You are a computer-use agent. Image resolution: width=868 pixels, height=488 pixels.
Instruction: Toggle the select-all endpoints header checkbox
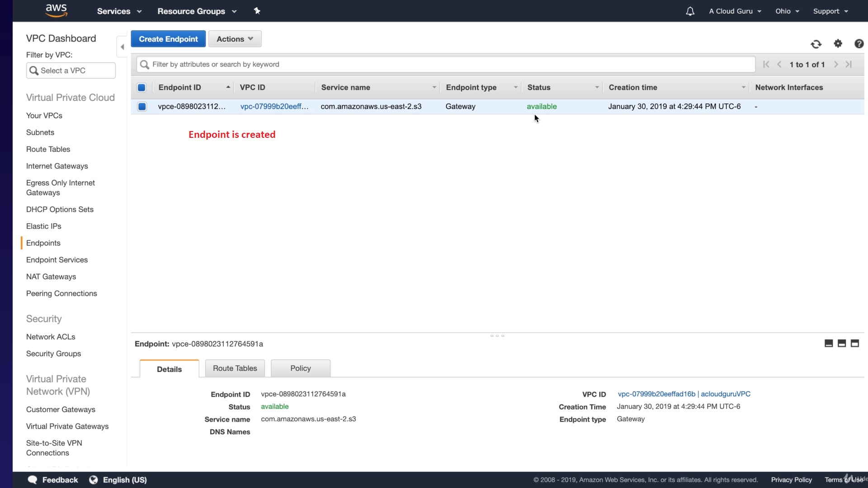coord(142,88)
